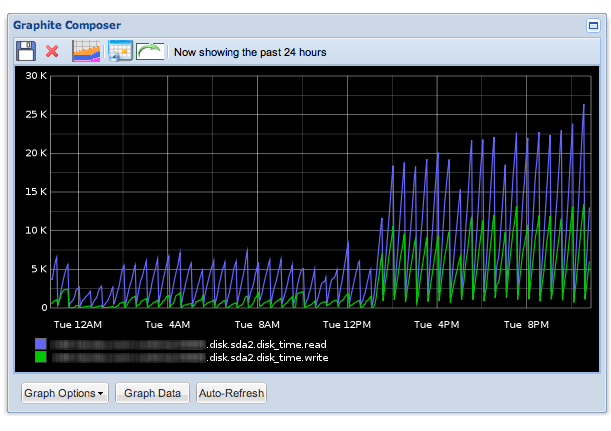Click the '30 K' y-axis label
The height and width of the screenshot is (431, 611).
click(36, 76)
